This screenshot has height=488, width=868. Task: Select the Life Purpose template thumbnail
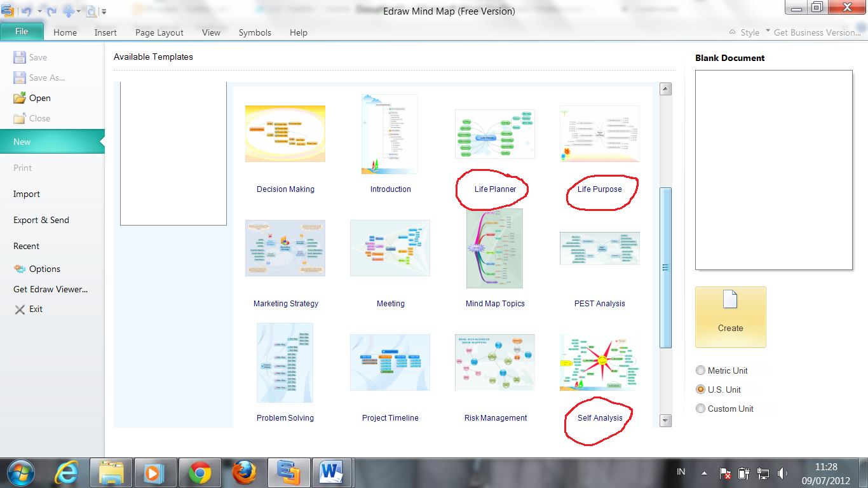pos(599,134)
